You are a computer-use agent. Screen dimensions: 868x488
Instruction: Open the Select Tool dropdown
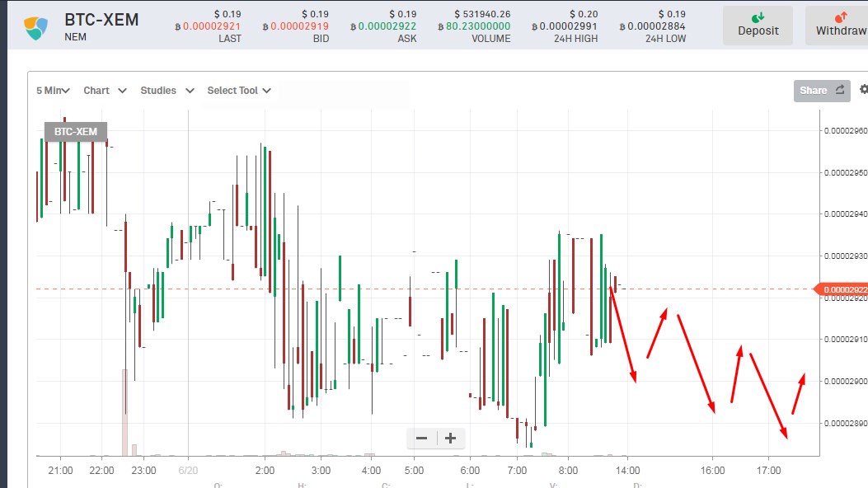pos(239,90)
